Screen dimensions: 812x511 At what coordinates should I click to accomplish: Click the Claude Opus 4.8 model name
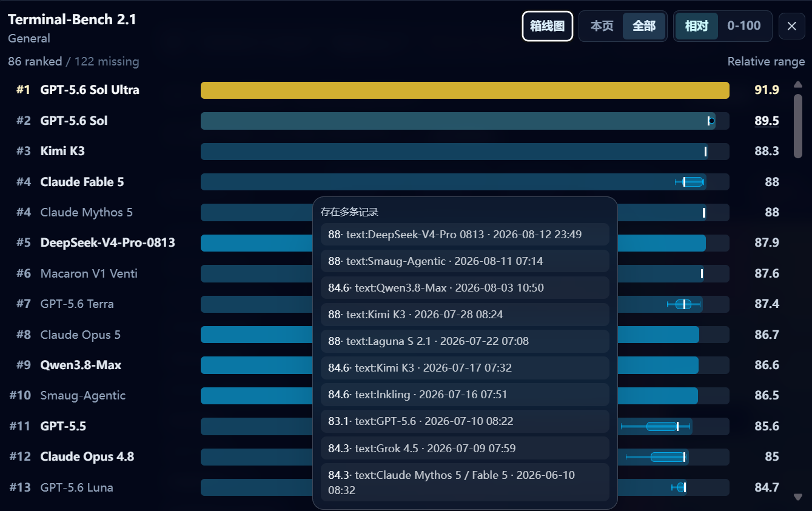click(x=87, y=456)
